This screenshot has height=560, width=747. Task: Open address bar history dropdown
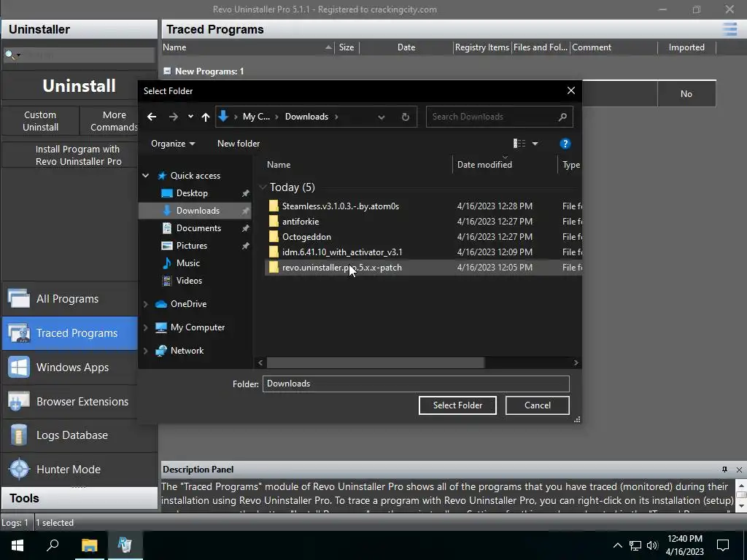pos(381,117)
